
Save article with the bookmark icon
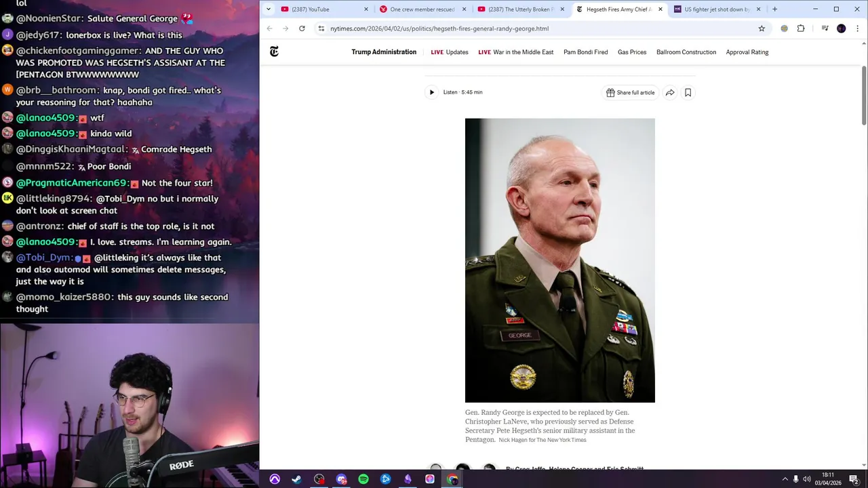pos(688,92)
